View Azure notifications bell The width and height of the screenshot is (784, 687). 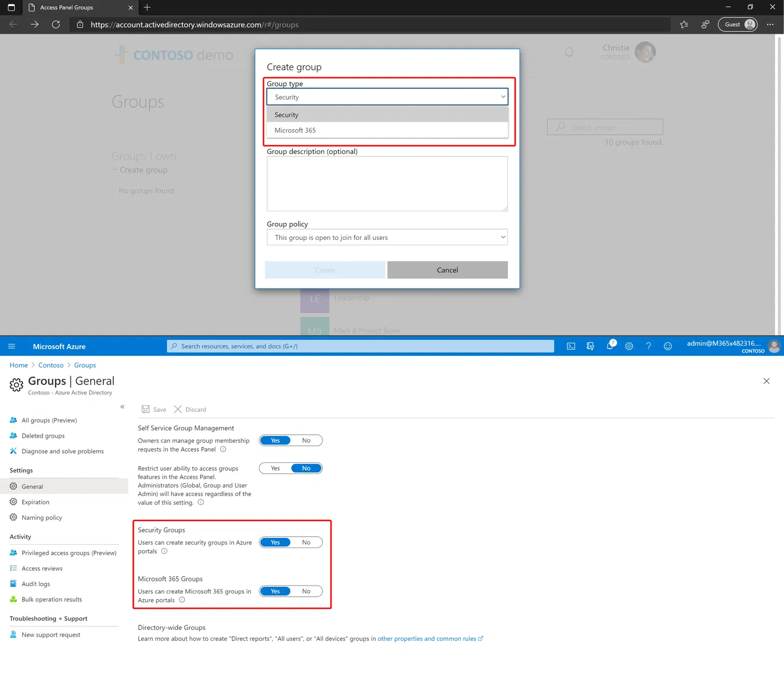coord(610,346)
